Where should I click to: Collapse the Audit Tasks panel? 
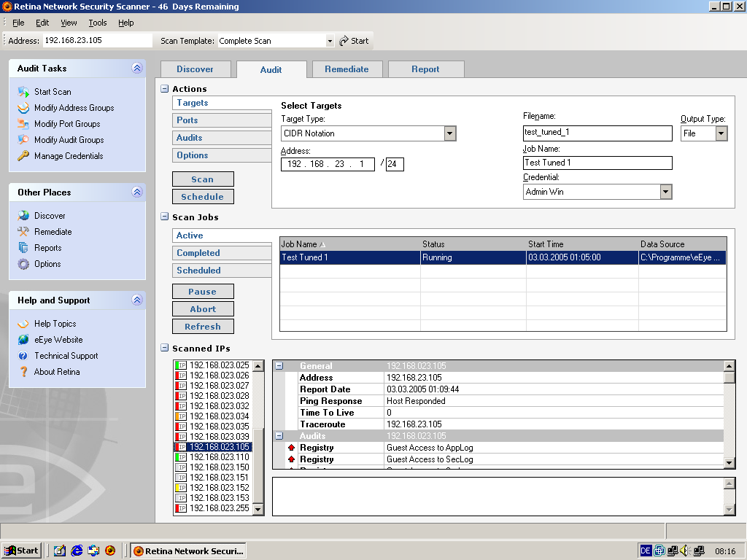click(137, 68)
